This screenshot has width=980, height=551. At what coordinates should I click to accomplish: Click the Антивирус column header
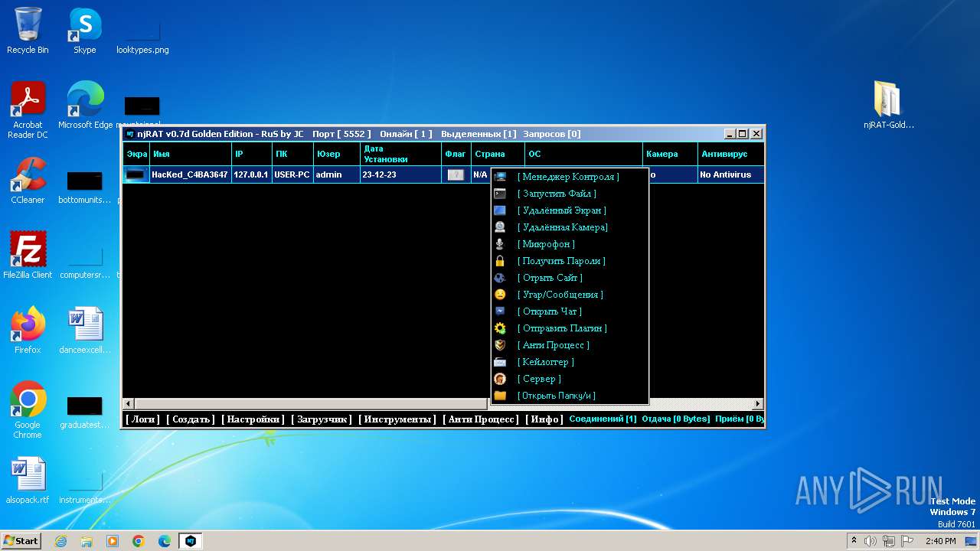[x=731, y=154]
